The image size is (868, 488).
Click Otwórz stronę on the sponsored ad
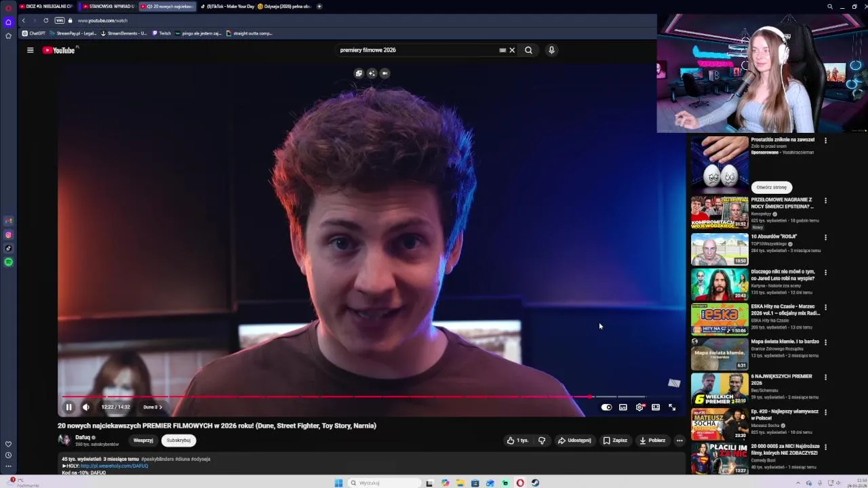[x=772, y=187]
